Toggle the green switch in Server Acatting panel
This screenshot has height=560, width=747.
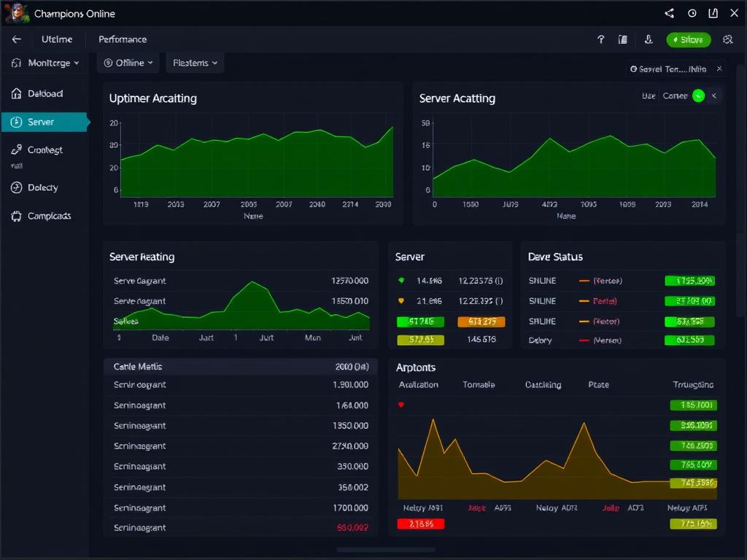tap(698, 96)
